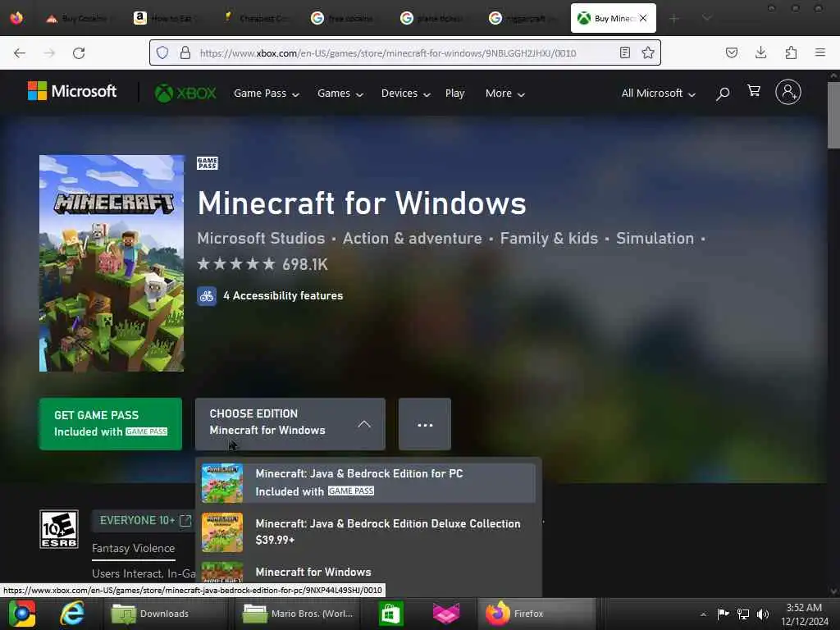The height and width of the screenshot is (630, 840).
Task: Open the 4 Accessibility features link
Action: point(283,295)
